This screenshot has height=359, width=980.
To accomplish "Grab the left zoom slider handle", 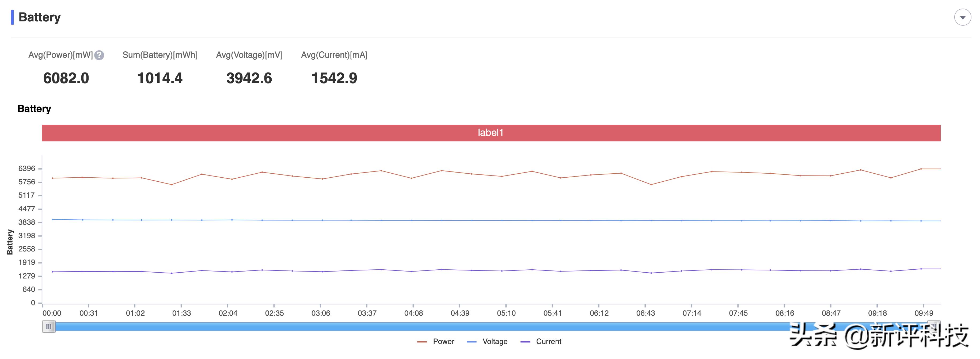I will coord(49,326).
